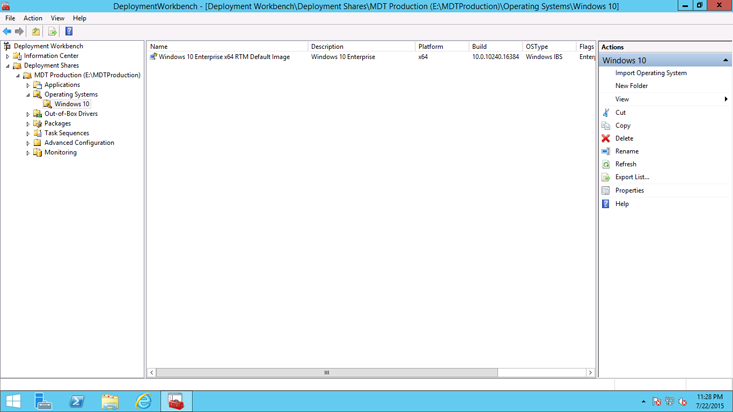Expand the Task Sequences node
The width and height of the screenshot is (733, 412).
(x=28, y=133)
